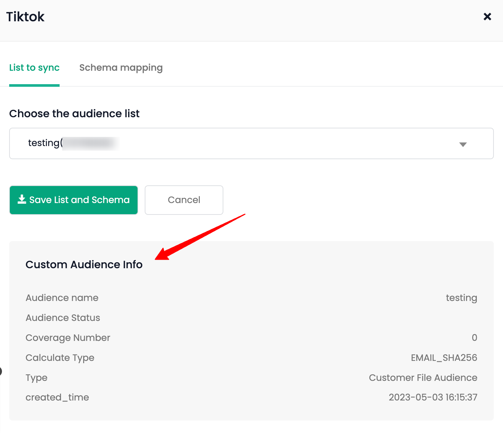Click the Custom Audience Info heading

[x=84, y=265]
